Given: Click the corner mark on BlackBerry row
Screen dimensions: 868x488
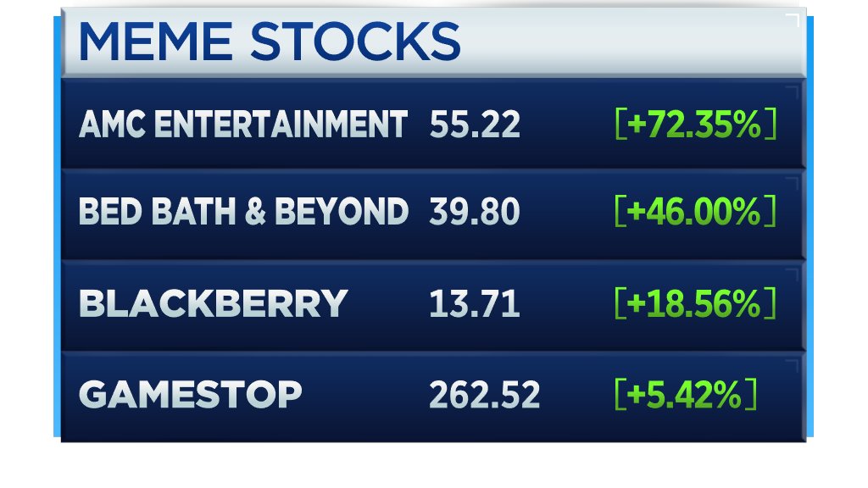Looking at the screenshot, I should pyautogui.click(x=793, y=271).
